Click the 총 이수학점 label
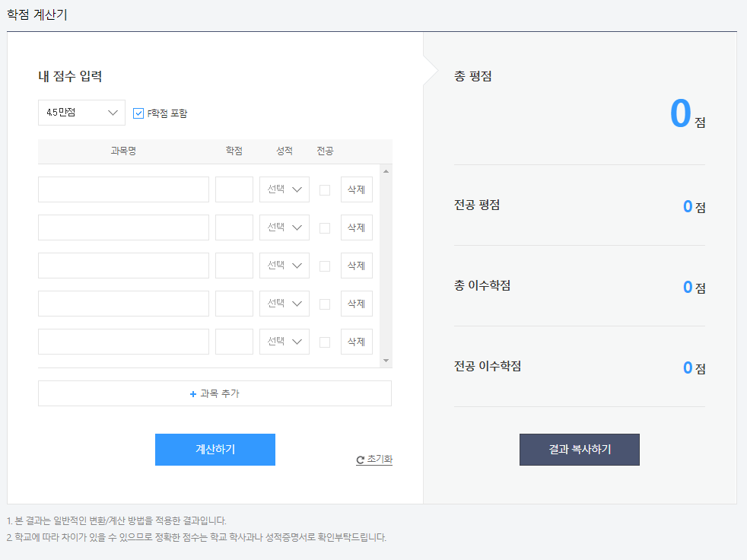This screenshot has width=747, height=560. (x=482, y=285)
